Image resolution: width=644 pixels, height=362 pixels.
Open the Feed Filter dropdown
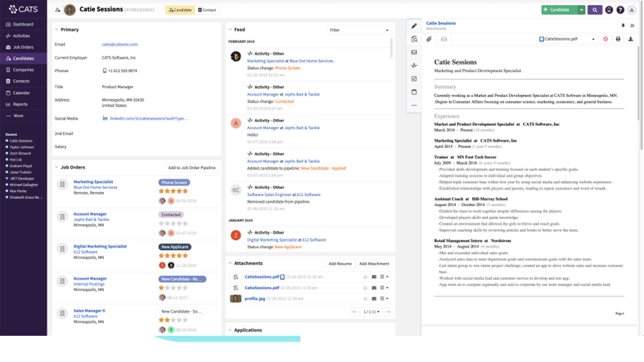[359, 30]
